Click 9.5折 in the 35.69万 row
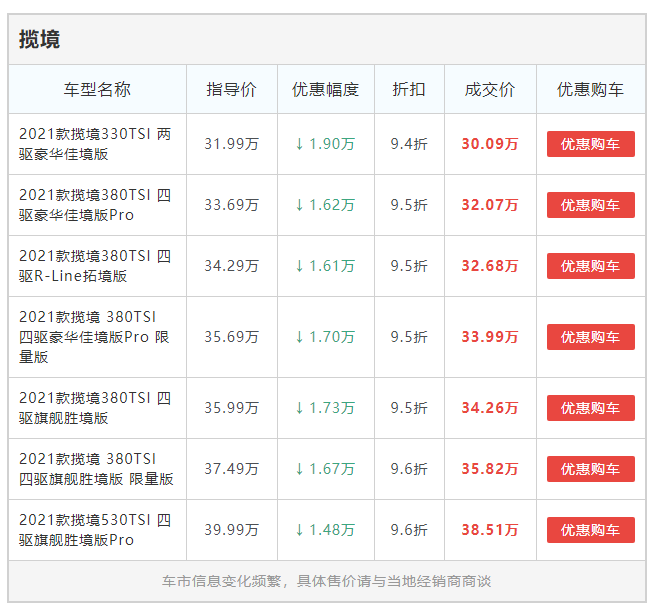Viewport: 665px width, 615px height. (x=409, y=337)
